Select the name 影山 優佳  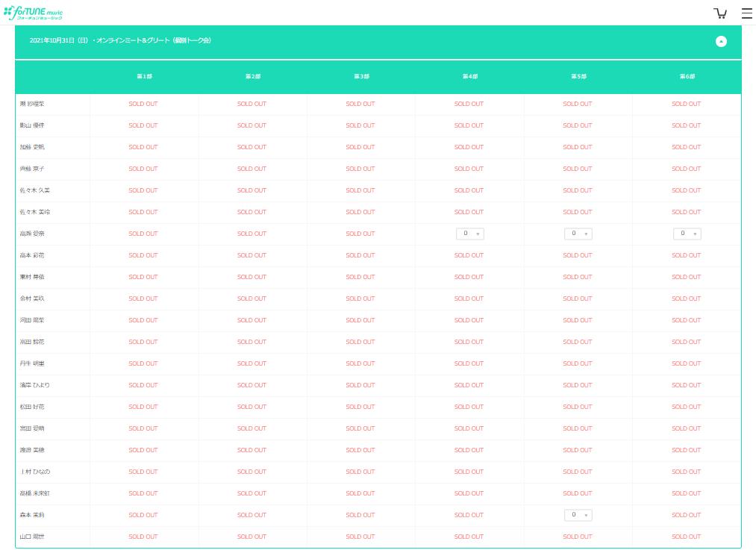point(32,126)
